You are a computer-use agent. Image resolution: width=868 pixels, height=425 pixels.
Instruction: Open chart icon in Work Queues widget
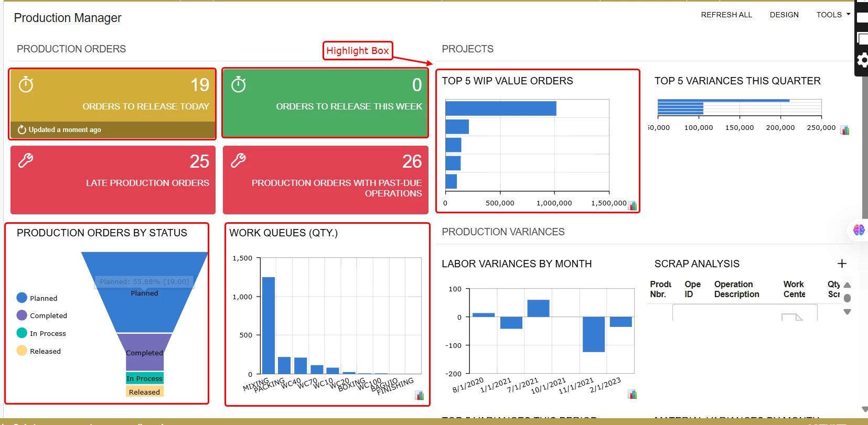click(x=419, y=395)
